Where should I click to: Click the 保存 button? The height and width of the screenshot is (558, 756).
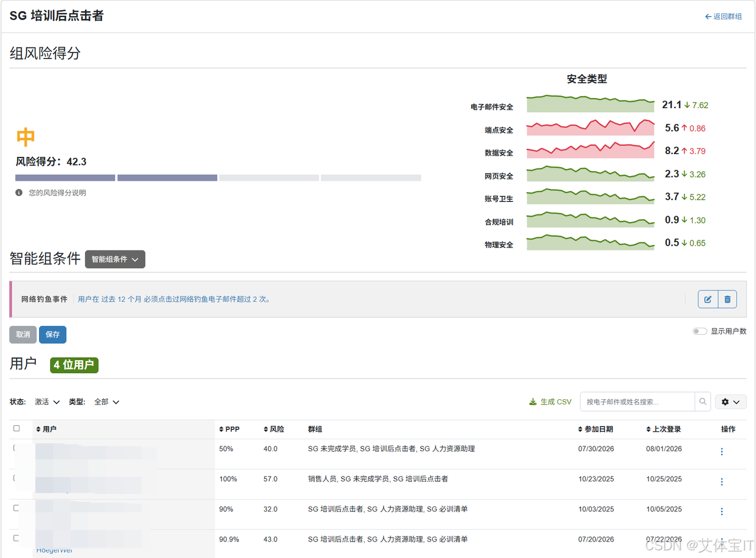pos(53,334)
